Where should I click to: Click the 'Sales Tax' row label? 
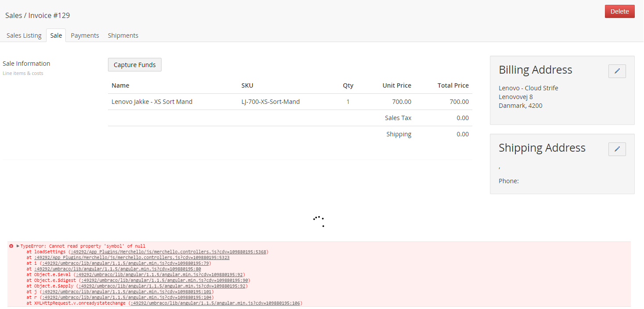pyautogui.click(x=398, y=118)
